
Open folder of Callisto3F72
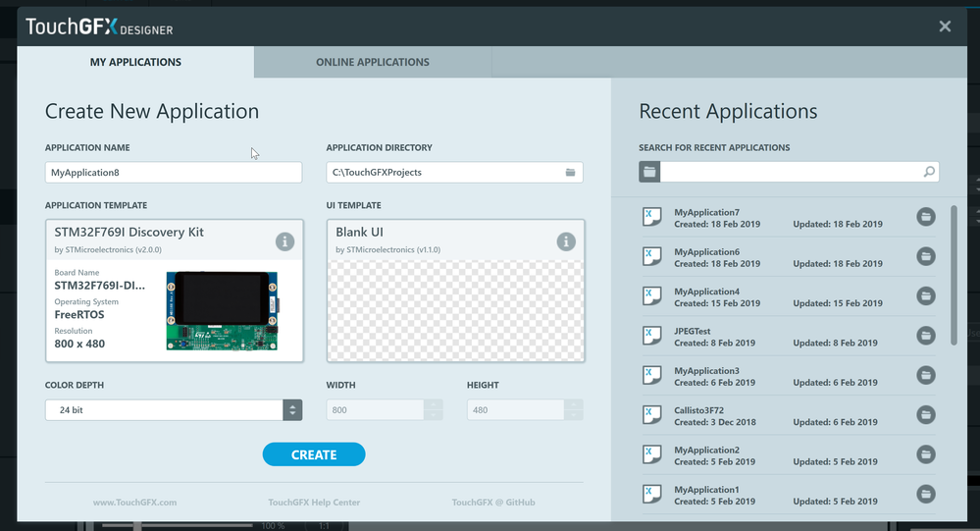926,414
